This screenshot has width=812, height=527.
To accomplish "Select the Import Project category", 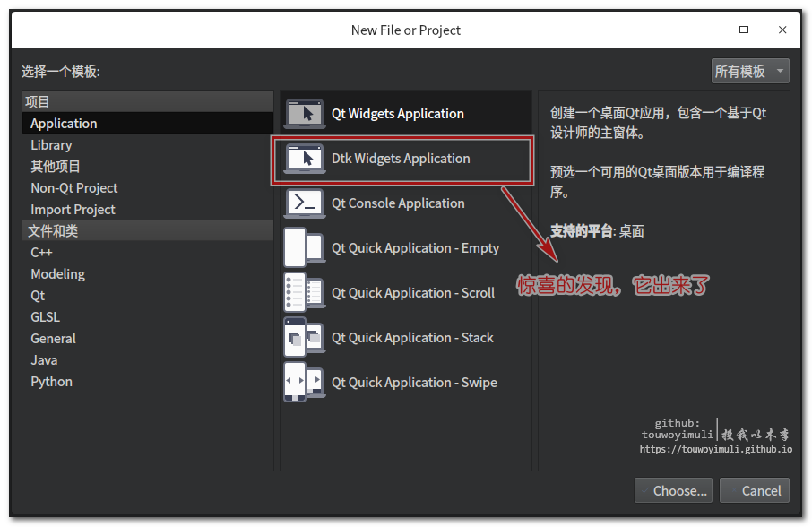I will click(148, 209).
